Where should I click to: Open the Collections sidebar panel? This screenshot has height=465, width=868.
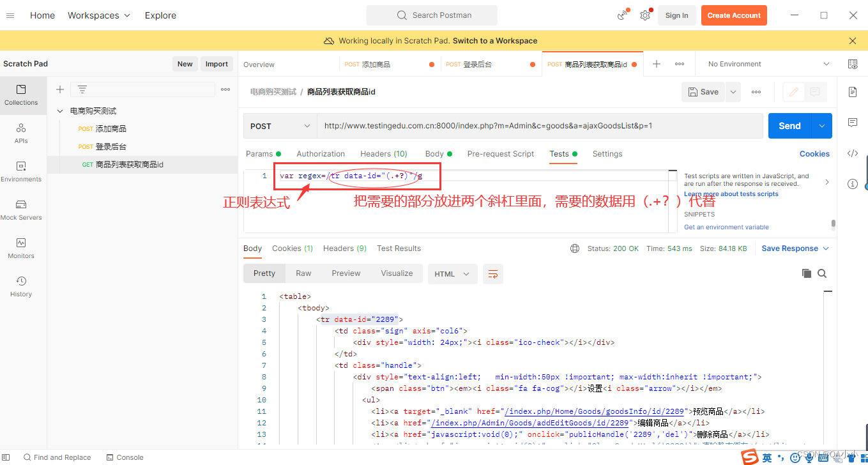pyautogui.click(x=21, y=95)
